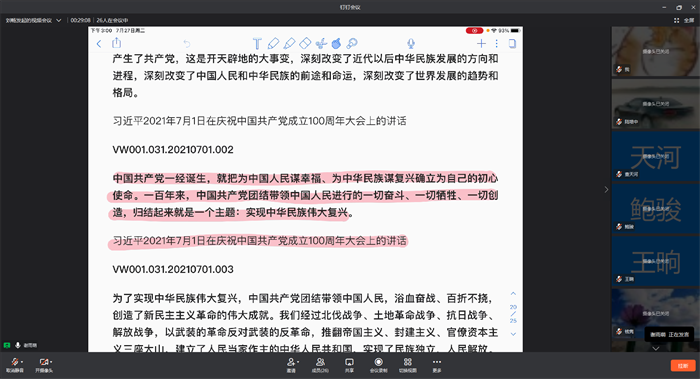This screenshot has height=379, width=700.
Task: Click the page down arrow in note
Action: (513, 334)
